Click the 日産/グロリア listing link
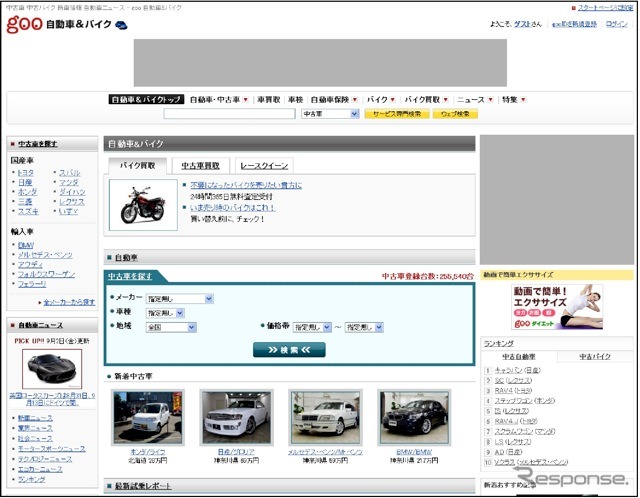 [x=236, y=452]
